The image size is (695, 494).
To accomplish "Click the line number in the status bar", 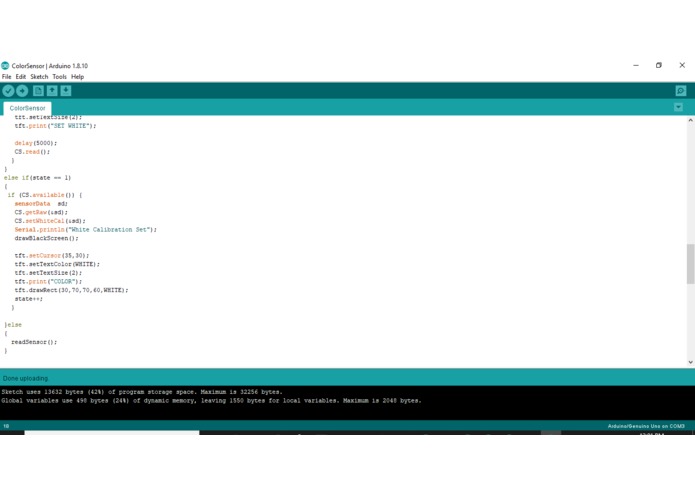I will [6, 426].
